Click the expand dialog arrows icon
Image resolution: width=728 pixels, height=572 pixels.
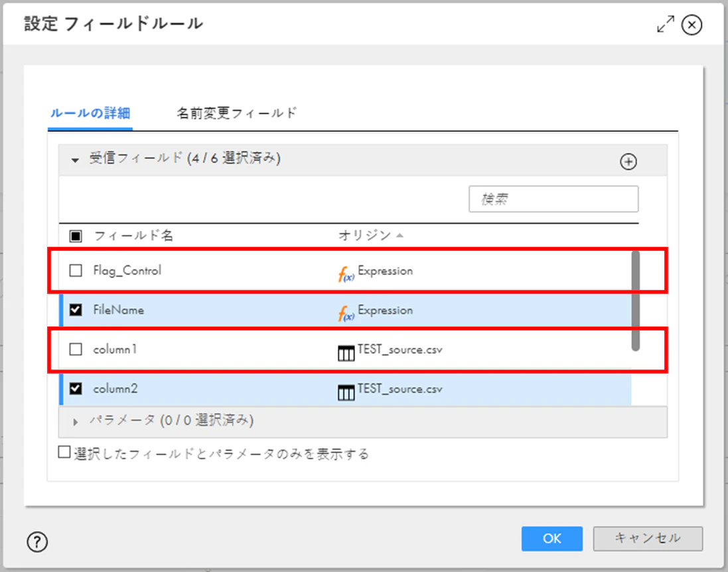[666, 24]
